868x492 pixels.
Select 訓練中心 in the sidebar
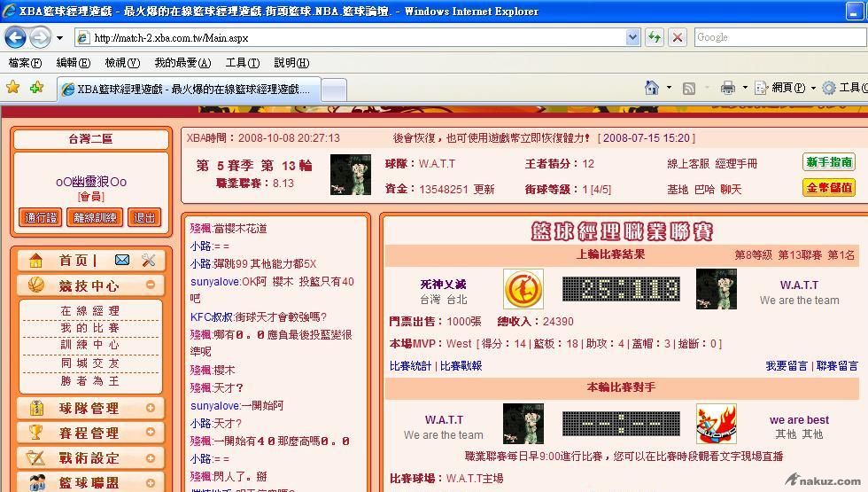coord(89,345)
